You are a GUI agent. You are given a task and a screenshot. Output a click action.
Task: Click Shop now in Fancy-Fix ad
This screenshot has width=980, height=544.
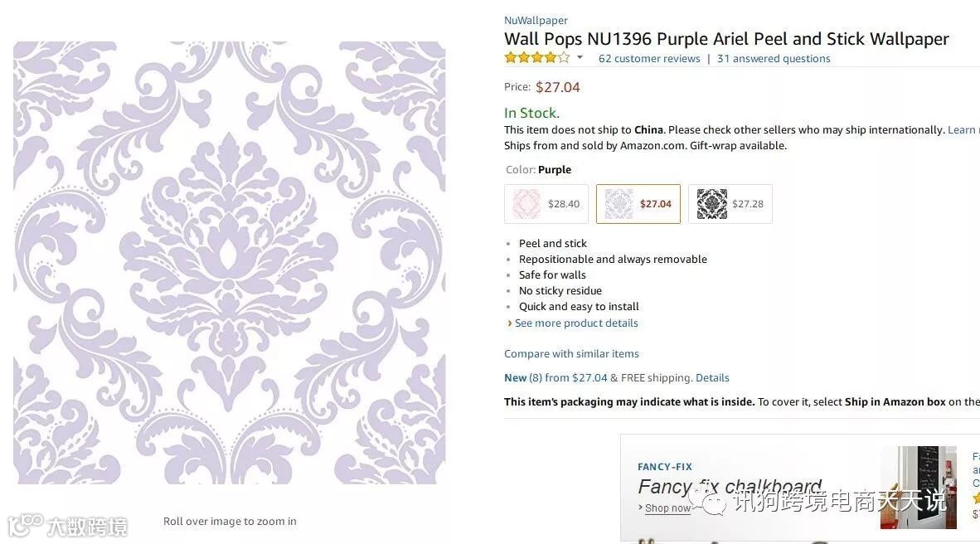[667, 508]
